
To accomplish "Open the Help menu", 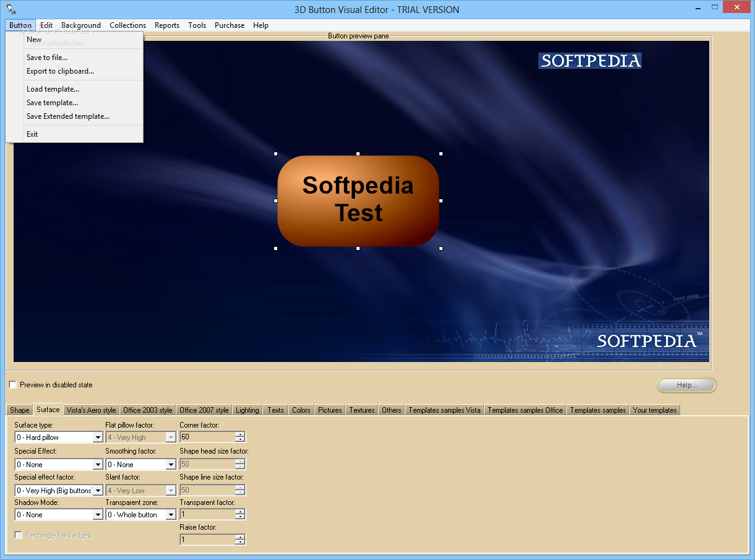I will (261, 25).
